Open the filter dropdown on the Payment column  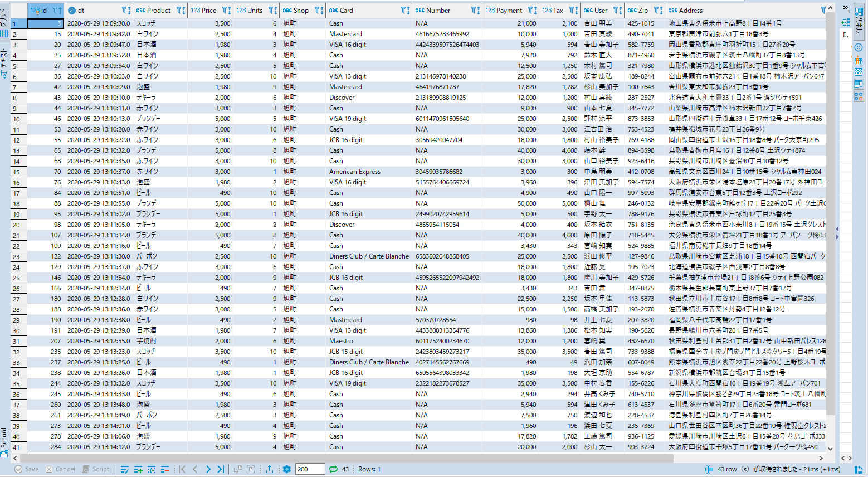pyautogui.click(x=531, y=11)
